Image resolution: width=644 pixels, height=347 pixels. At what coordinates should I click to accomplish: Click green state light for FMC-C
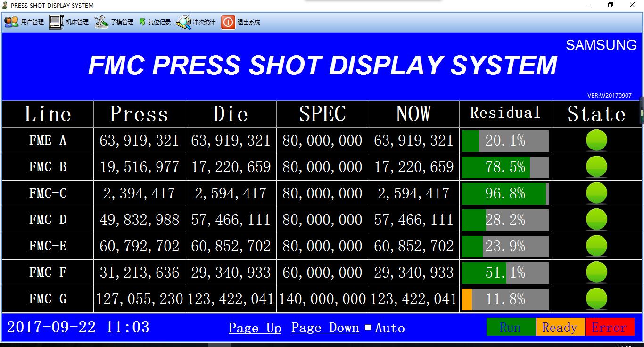596,193
